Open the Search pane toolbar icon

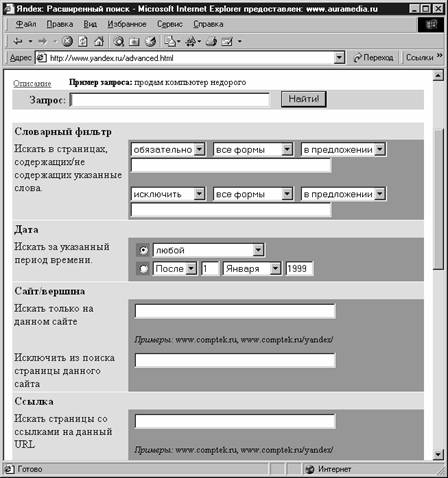tap(119, 42)
